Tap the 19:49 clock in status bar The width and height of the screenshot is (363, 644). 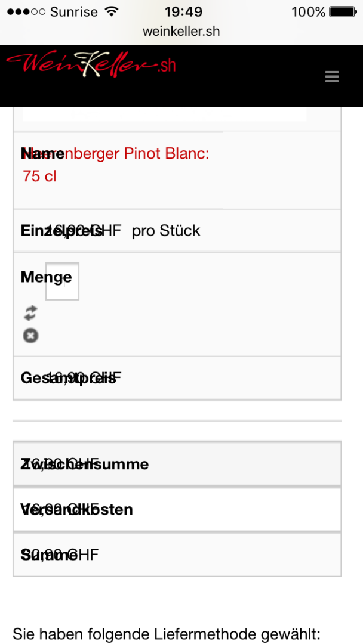click(183, 12)
